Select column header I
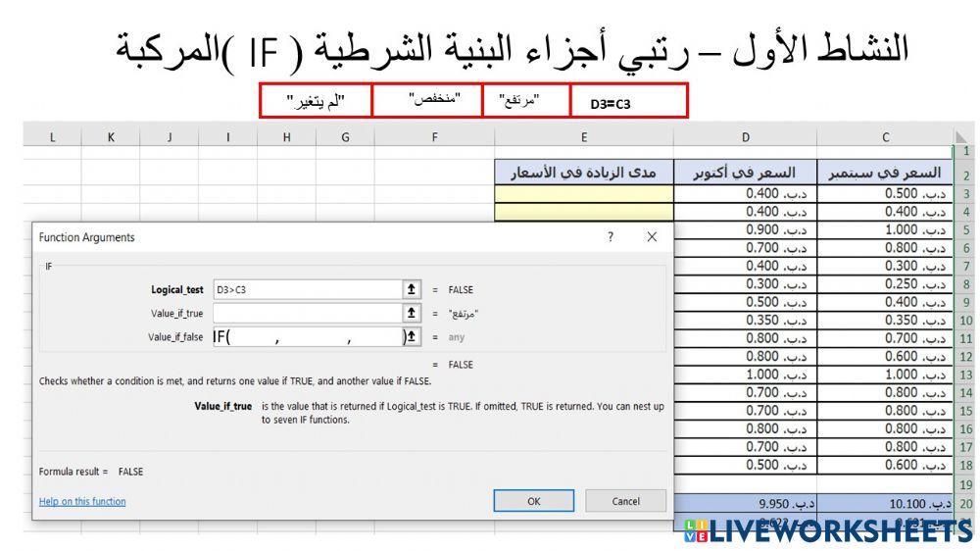 coord(227,137)
